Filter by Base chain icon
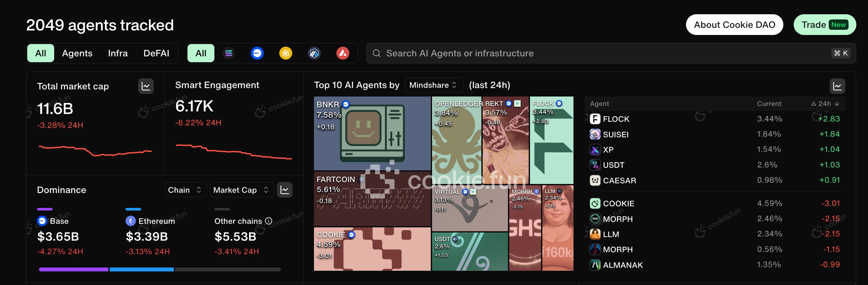 (257, 53)
